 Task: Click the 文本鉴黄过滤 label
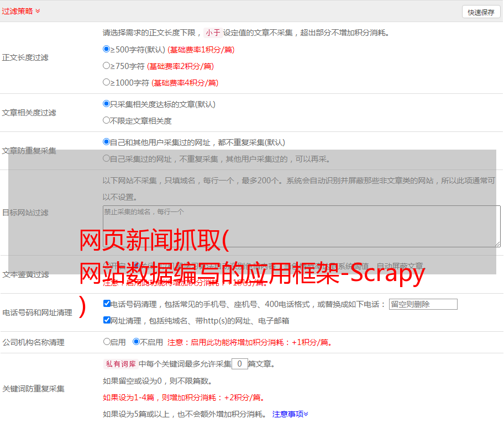[x=26, y=274]
